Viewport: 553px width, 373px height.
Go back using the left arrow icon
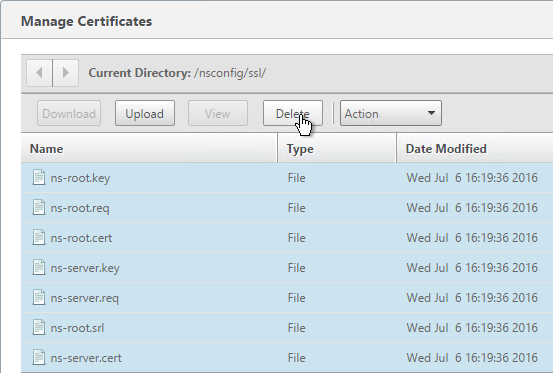pos(40,73)
